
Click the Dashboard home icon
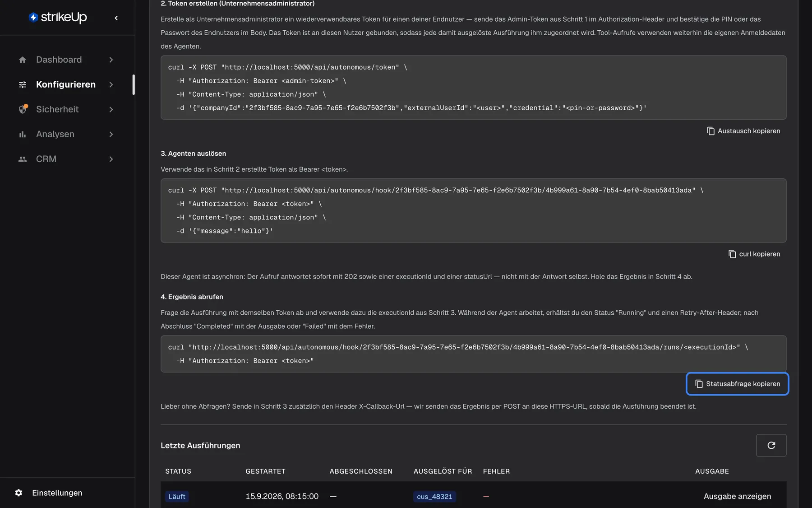point(23,60)
